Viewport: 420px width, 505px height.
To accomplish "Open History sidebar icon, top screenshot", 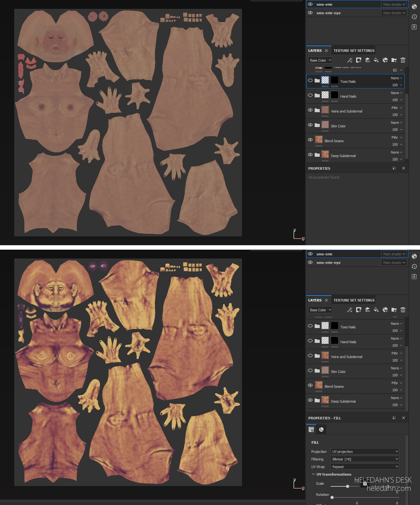I will point(414,17).
